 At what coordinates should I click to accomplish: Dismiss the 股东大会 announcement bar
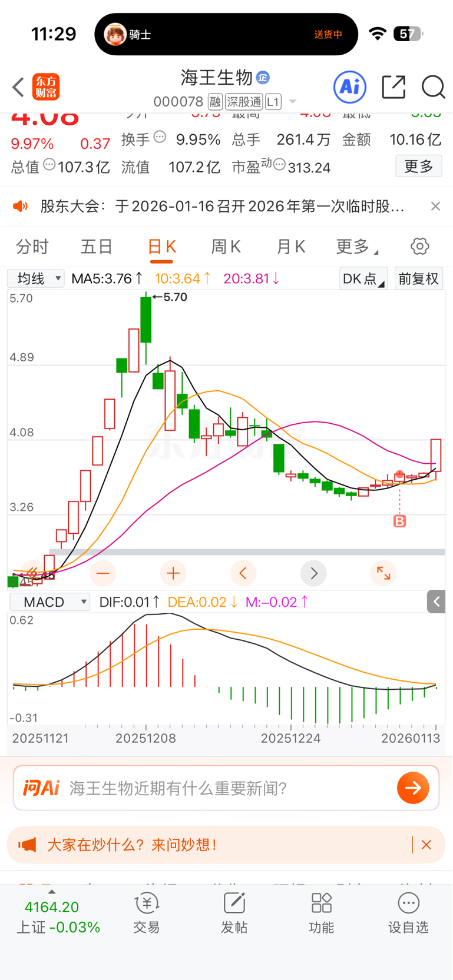click(435, 206)
